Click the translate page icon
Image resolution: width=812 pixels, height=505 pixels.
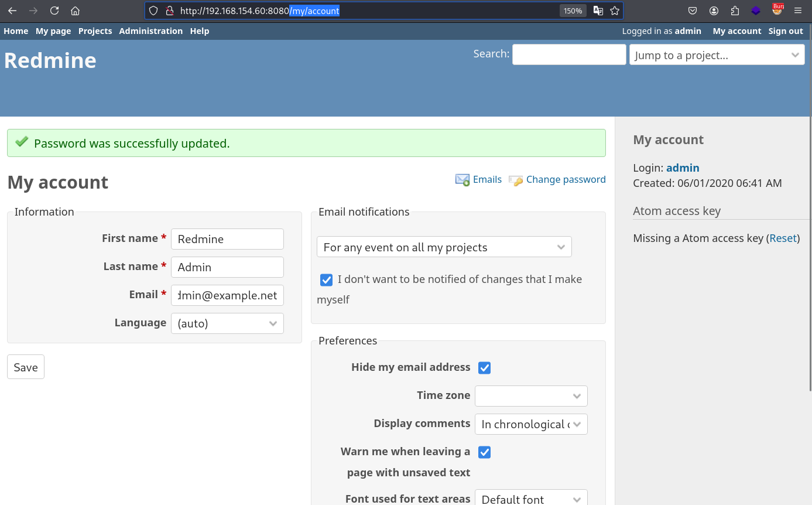click(598, 11)
